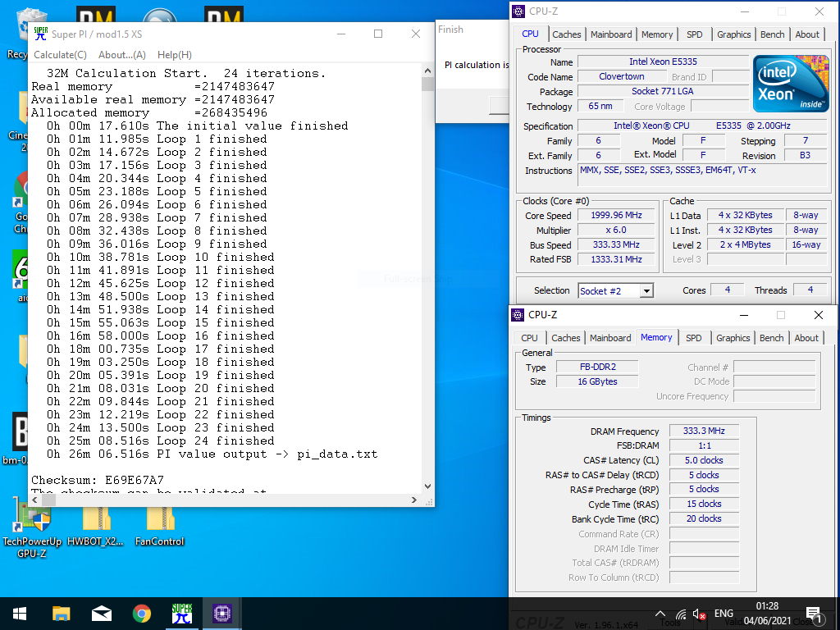Click upper CPU-Z title bar icon
The image size is (840, 630).
pyautogui.click(x=518, y=11)
